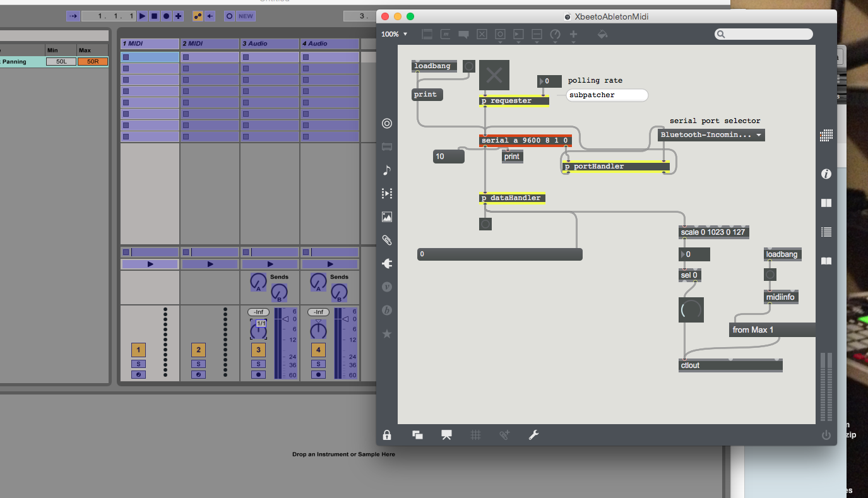Click pan knob on track 4

(318, 329)
